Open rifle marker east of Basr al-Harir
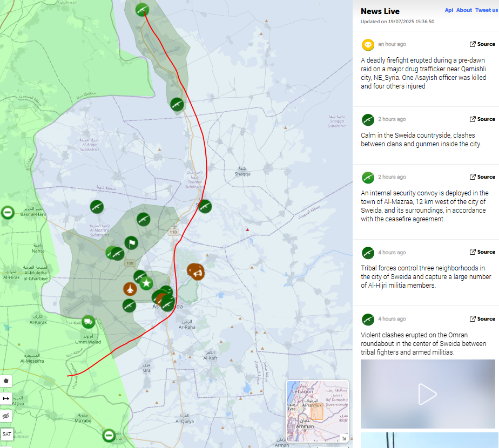 (x=97, y=207)
